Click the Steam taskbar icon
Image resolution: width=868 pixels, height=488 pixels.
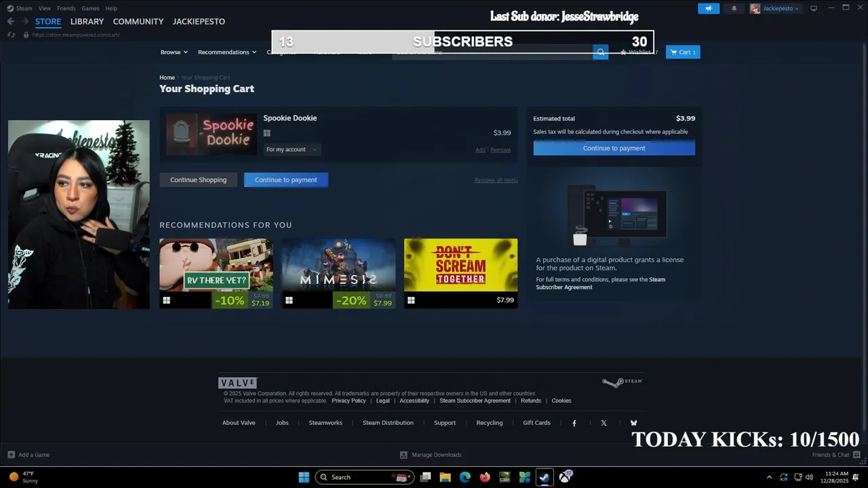point(544,477)
